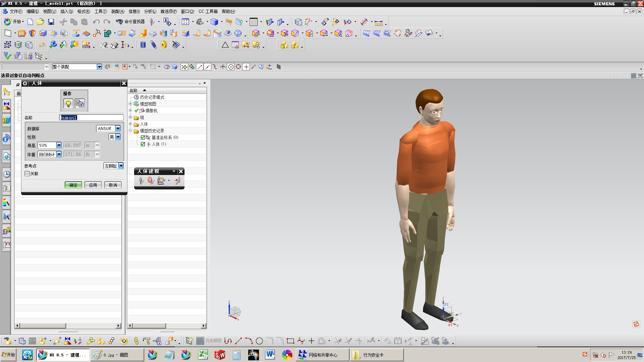Click the circle sketch icon in bottom toolbar
This screenshot has width=644, height=362.
259,341
